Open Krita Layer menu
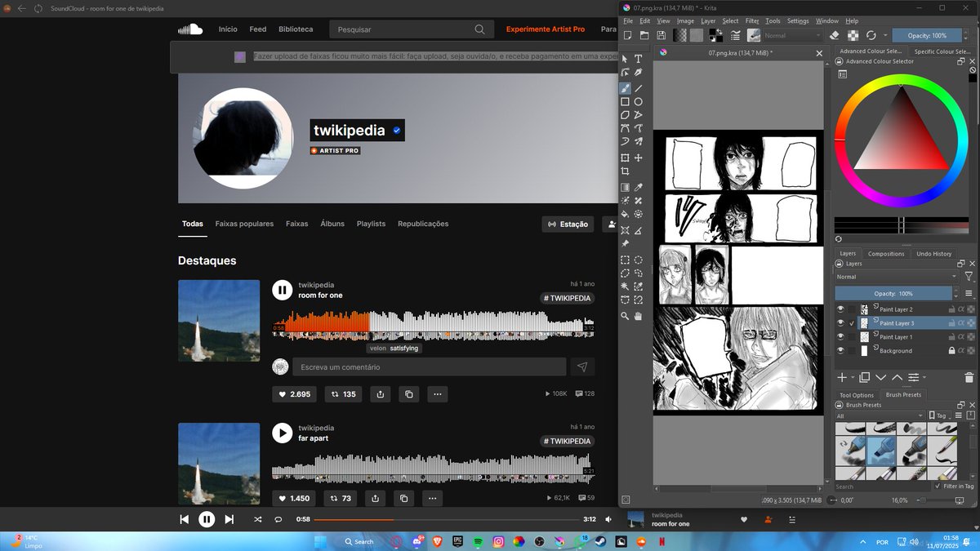This screenshot has width=980, height=551. (x=708, y=20)
